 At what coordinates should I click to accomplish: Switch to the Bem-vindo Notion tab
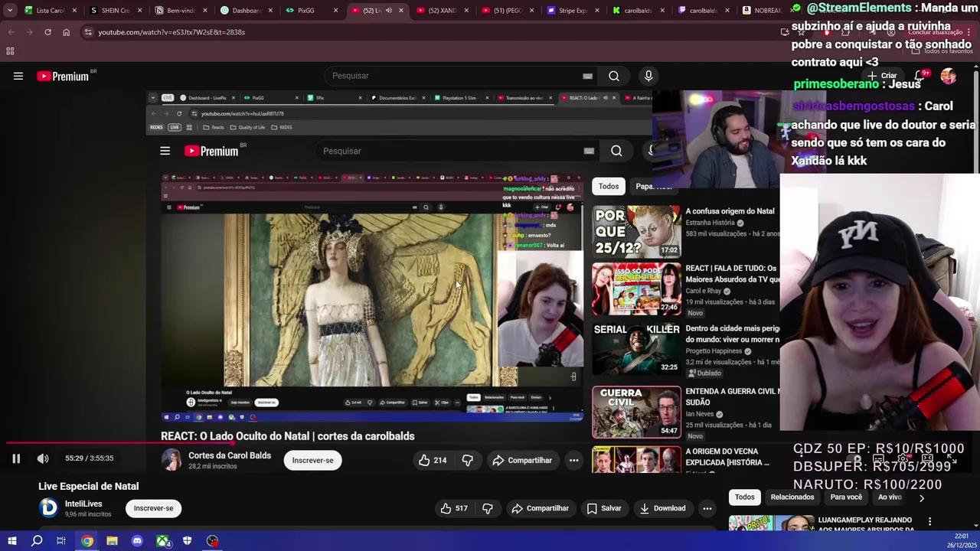pos(181,11)
